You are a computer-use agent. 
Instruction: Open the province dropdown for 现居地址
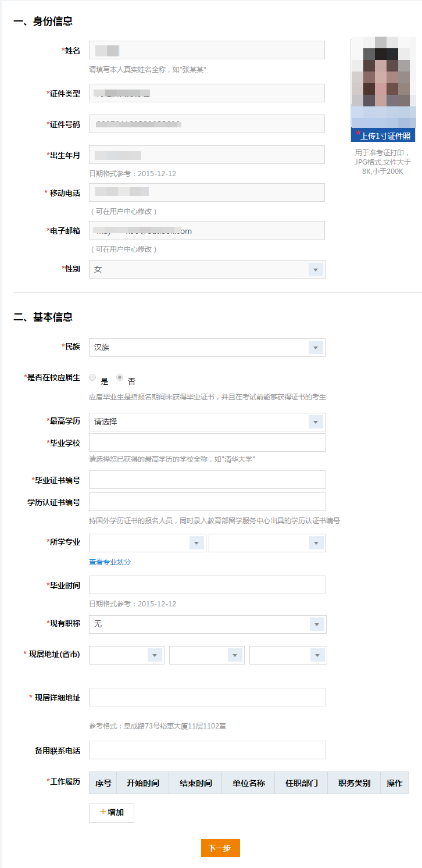pyautogui.click(x=127, y=655)
